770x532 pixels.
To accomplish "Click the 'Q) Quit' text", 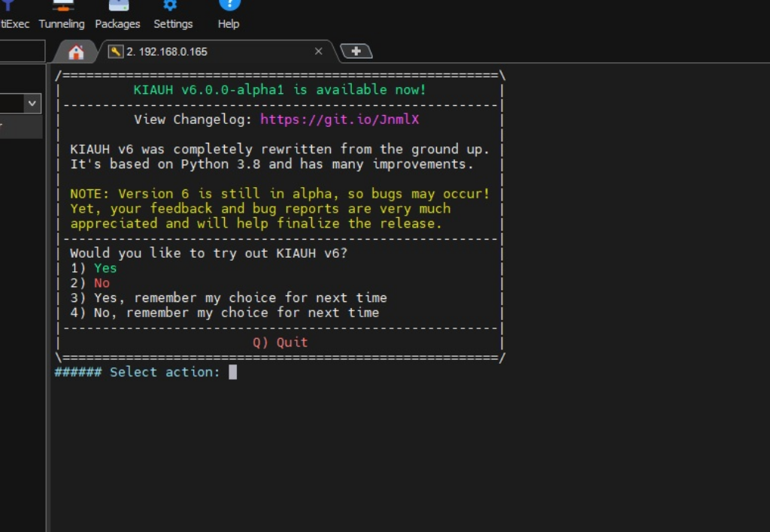I will coord(280,342).
